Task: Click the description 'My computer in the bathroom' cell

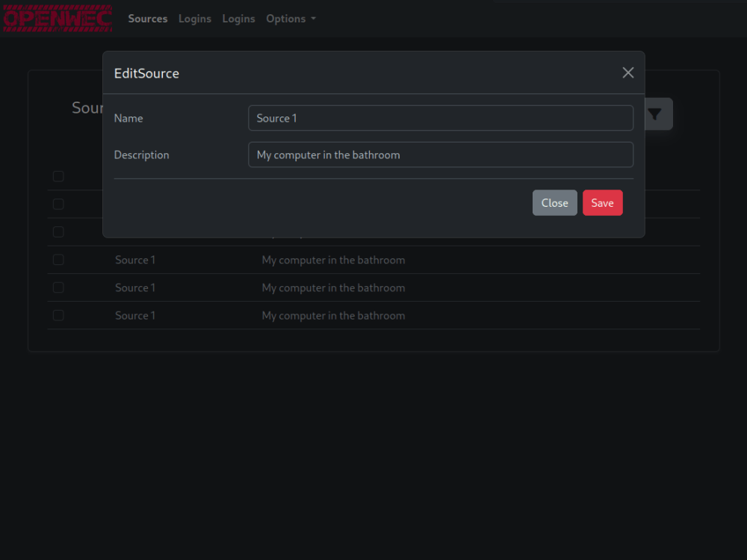Action: (x=333, y=260)
